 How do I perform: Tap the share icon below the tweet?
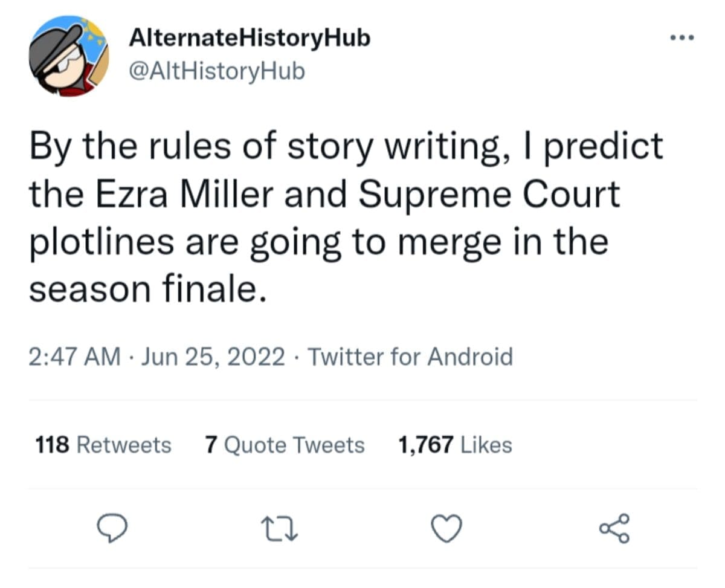click(614, 529)
